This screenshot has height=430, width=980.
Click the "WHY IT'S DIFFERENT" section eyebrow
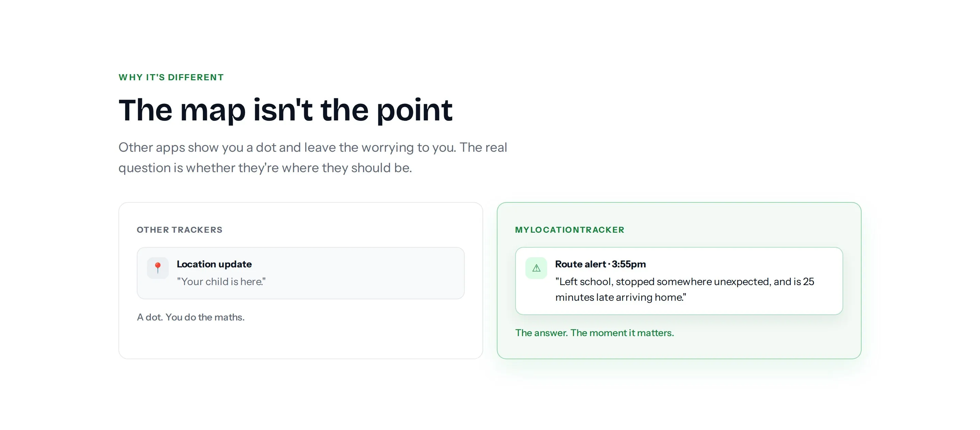171,77
